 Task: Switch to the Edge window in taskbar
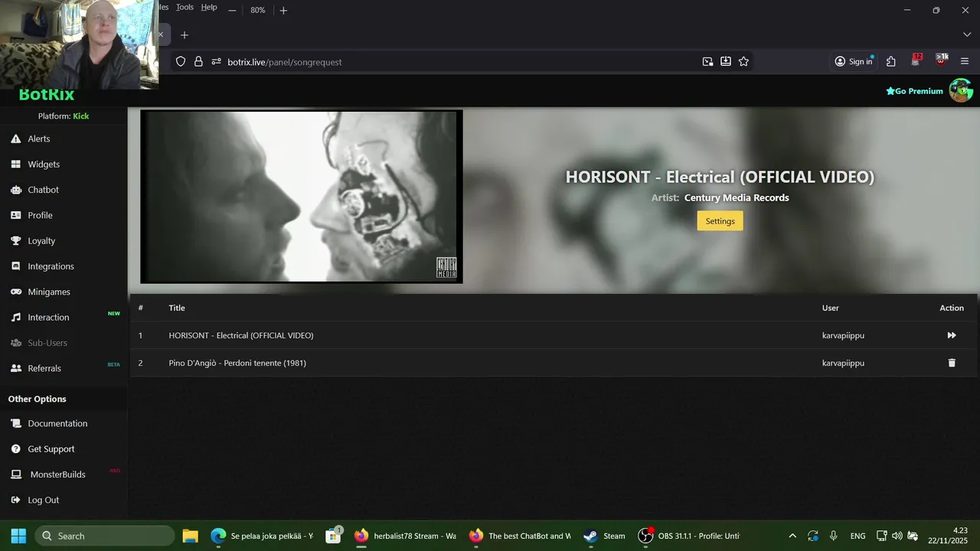pos(262,536)
